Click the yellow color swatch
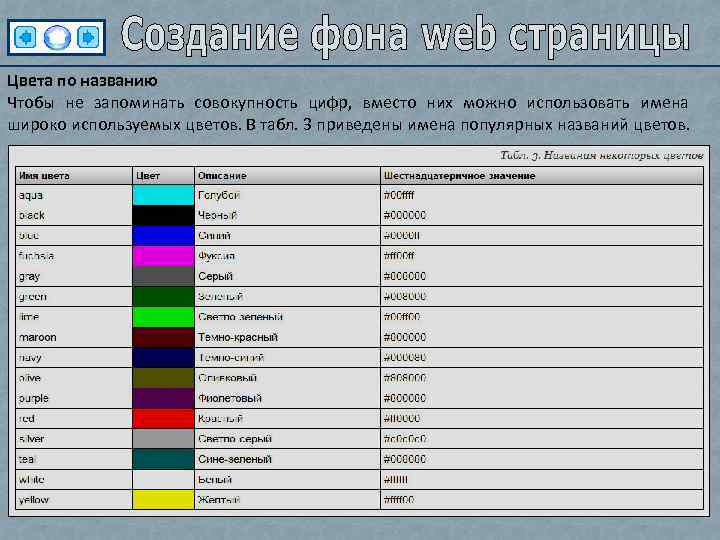The width and height of the screenshot is (720, 540). [x=163, y=500]
